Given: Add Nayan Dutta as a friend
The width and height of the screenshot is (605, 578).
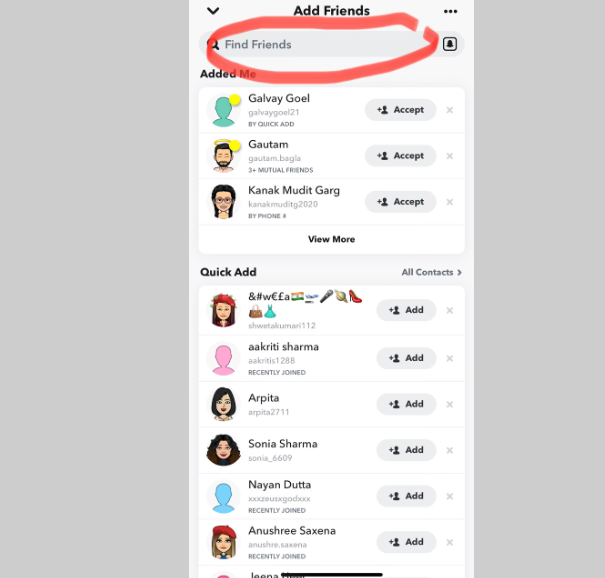Looking at the screenshot, I should tap(406, 496).
